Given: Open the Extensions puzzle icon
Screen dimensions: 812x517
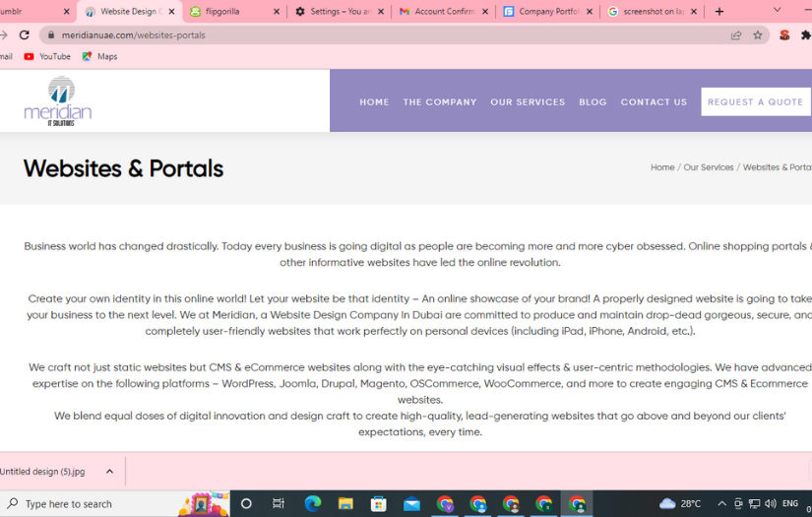Looking at the screenshot, I should tap(806, 35).
